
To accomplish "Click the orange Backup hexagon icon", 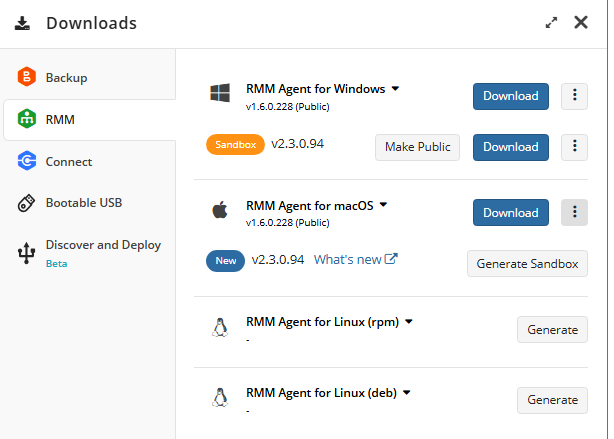I will (27, 76).
